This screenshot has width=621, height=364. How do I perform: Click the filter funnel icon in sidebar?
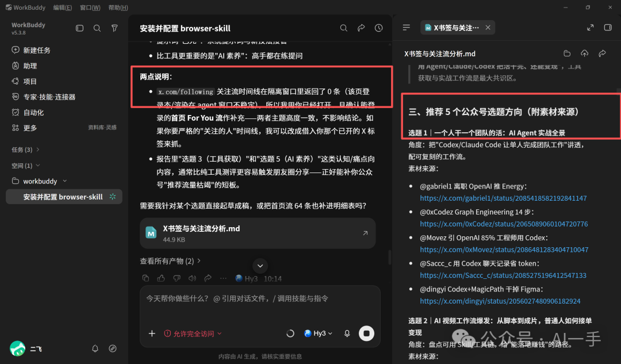(114, 28)
